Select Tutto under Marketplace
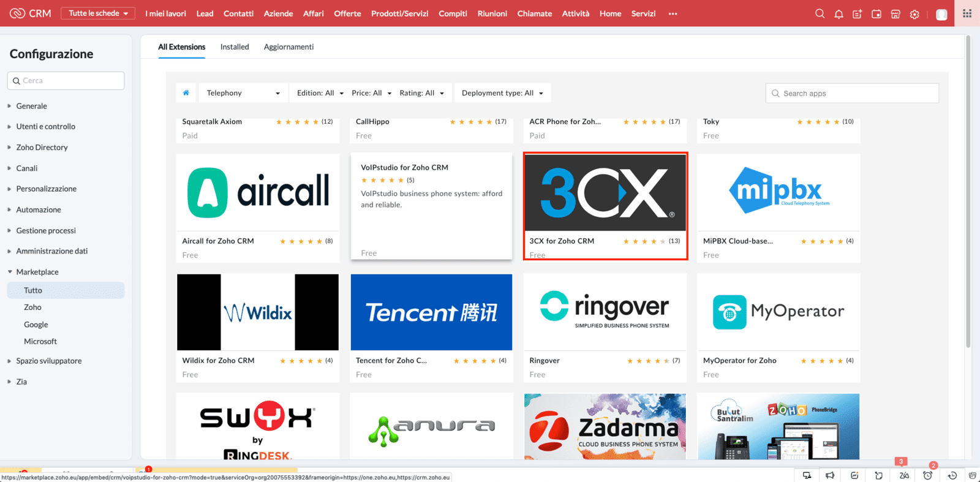 (66, 290)
